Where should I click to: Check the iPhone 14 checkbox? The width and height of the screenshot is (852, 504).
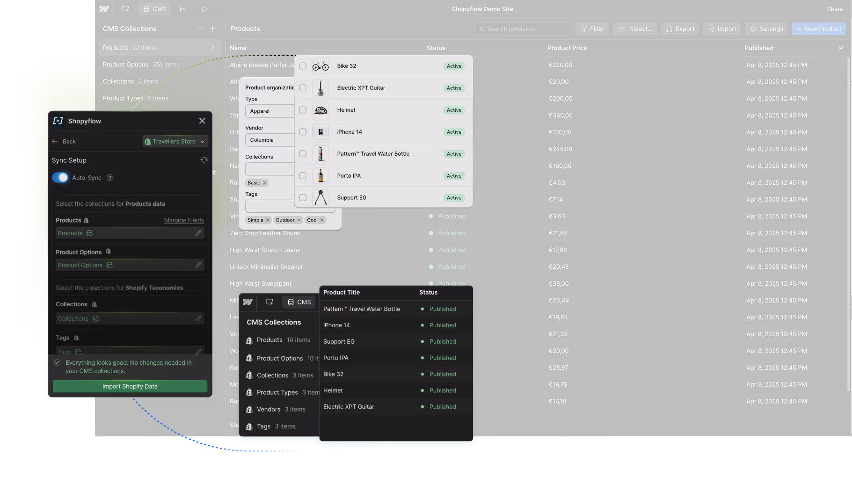pos(303,132)
